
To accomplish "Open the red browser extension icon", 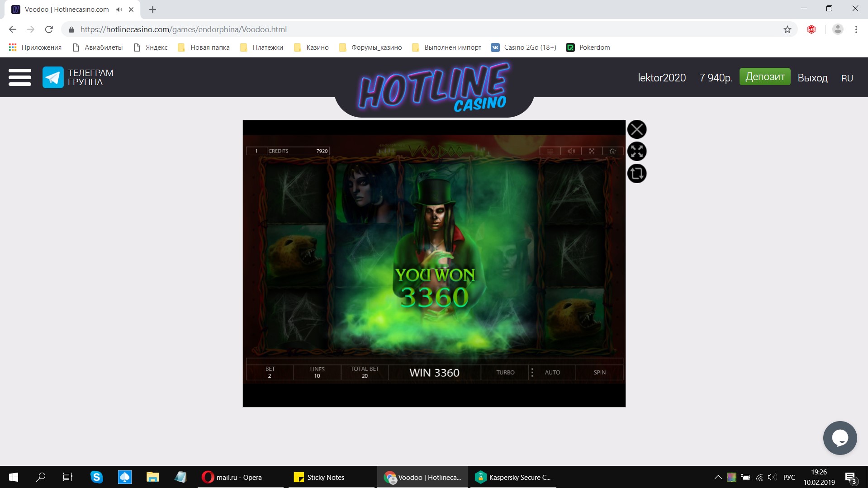I will 811,29.
